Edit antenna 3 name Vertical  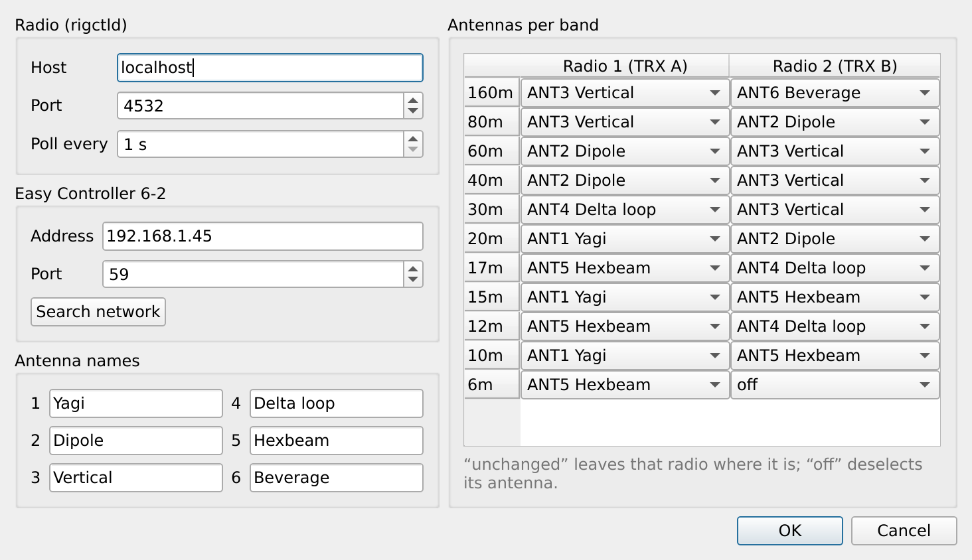[135, 478]
